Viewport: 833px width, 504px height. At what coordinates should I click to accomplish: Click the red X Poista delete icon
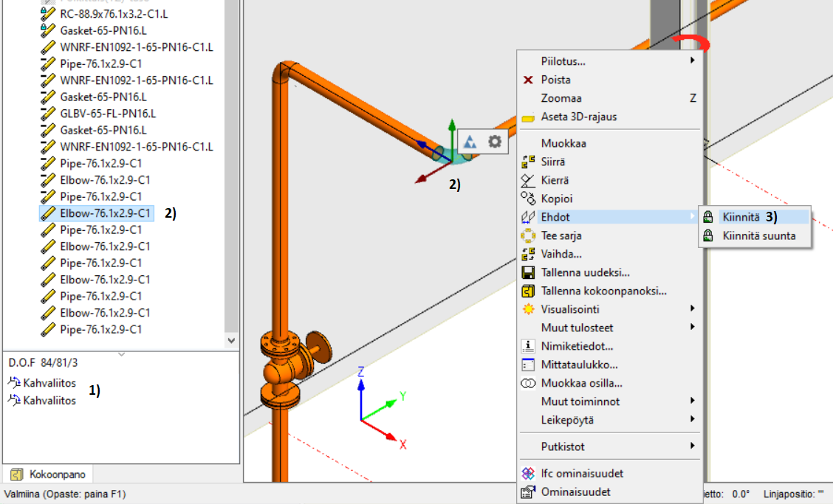coord(528,80)
